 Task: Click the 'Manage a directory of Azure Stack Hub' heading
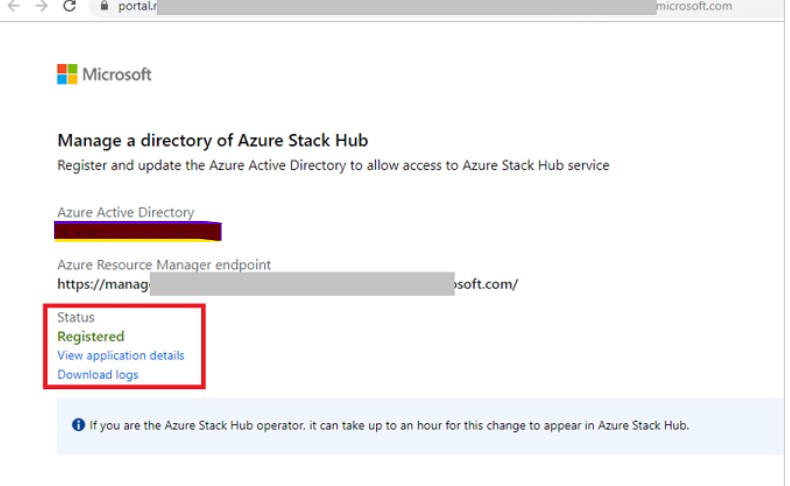(219, 140)
